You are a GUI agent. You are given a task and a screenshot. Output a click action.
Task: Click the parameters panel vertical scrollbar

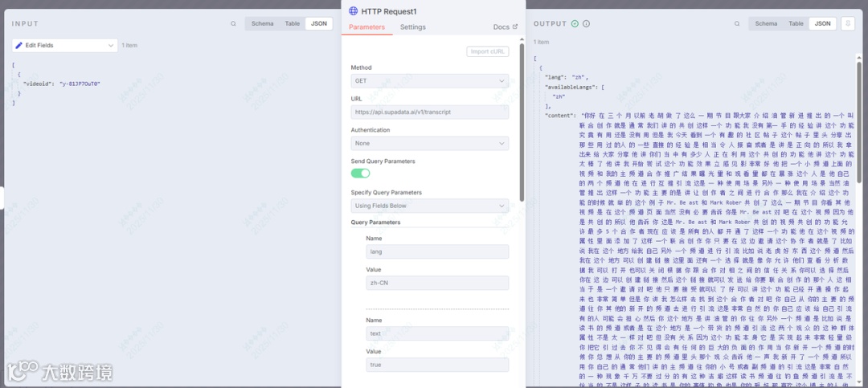click(x=521, y=122)
